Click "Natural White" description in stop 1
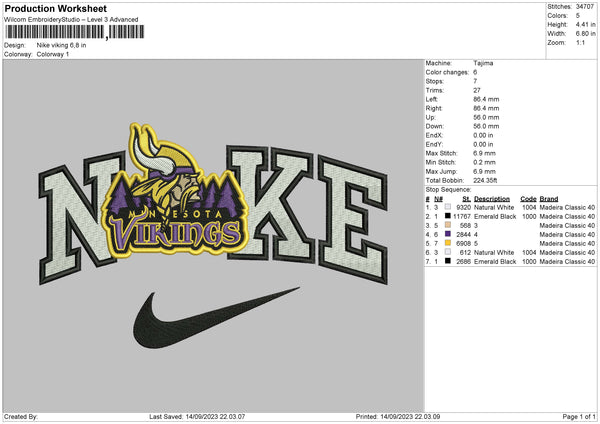The image size is (600, 424). (494, 207)
